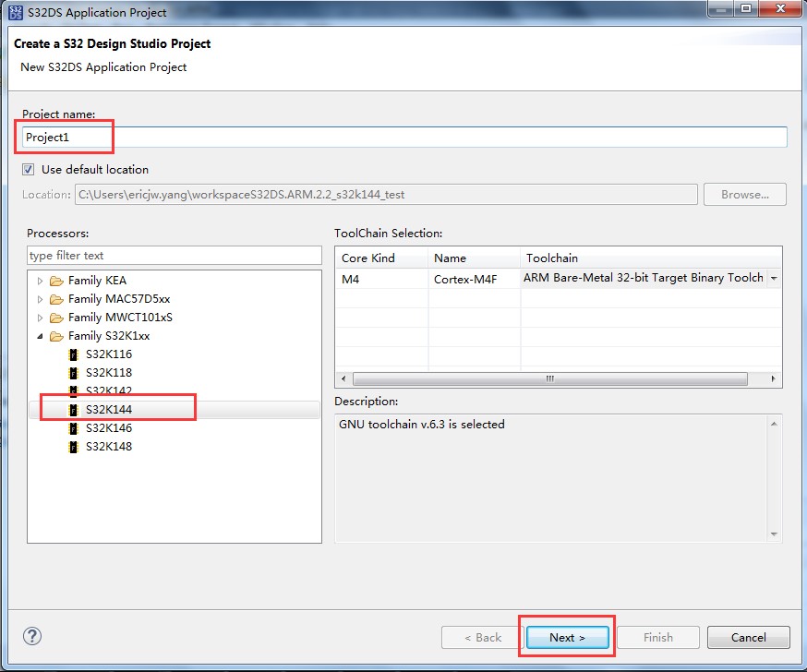The height and width of the screenshot is (672, 807).
Task: Open the Toolchain dropdown arrow
Action: tap(774, 279)
